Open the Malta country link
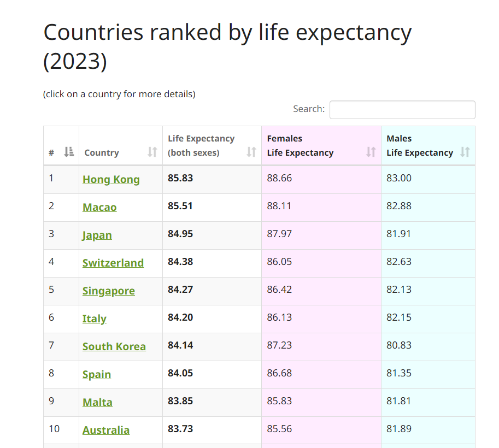499x448 pixels. (x=97, y=402)
